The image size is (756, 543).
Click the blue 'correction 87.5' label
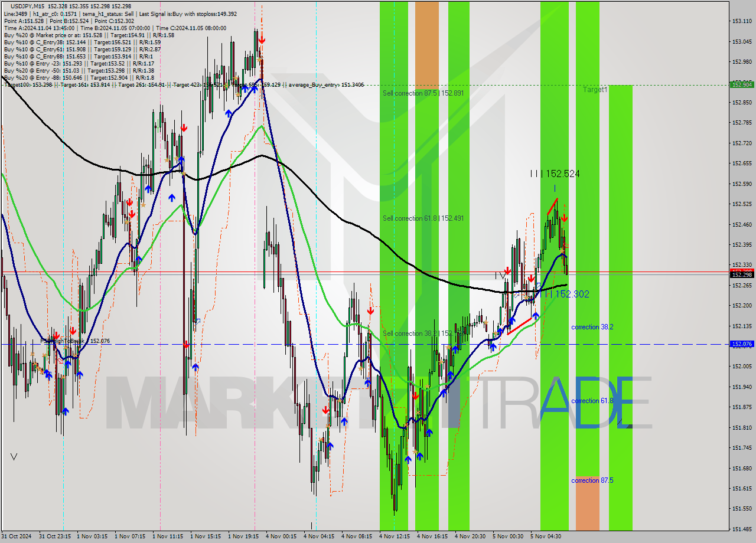(592, 480)
